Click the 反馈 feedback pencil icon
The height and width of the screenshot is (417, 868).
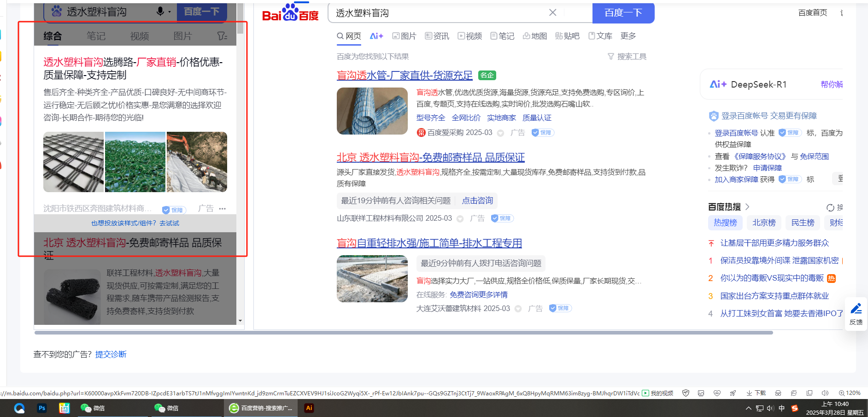[x=856, y=309]
